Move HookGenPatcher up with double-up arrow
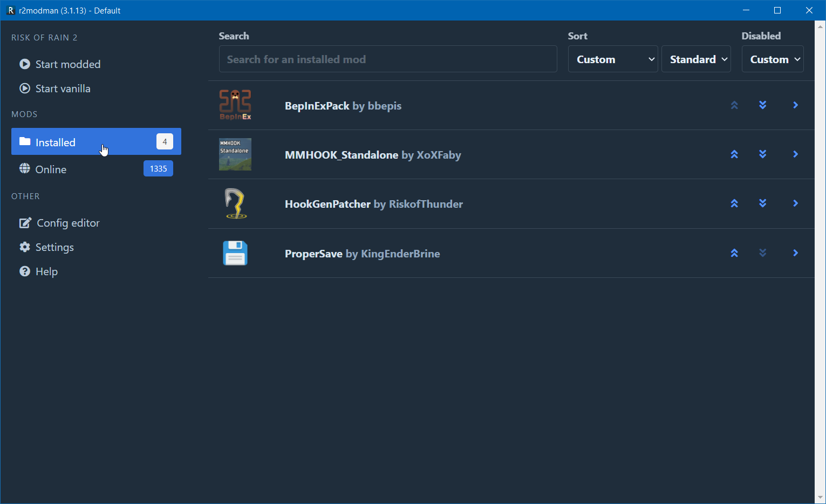The width and height of the screenshot is (826, 504). 734,203
